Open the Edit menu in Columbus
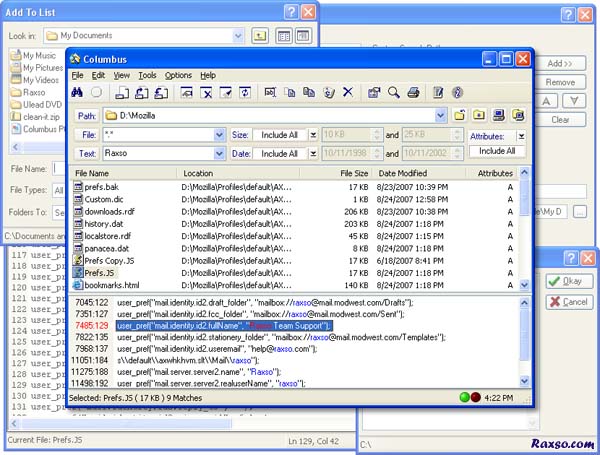Viewport: 600px width, 455px height. [x=98, y=75]
